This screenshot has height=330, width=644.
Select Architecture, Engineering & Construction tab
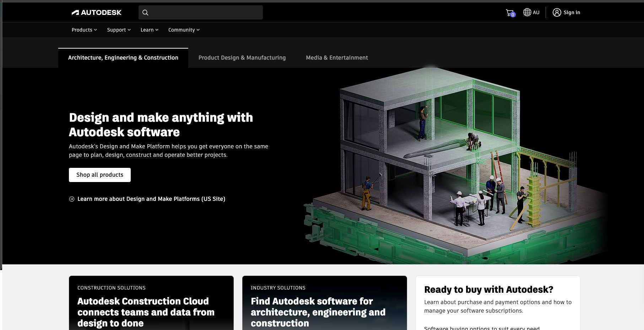tap(123, 58)
